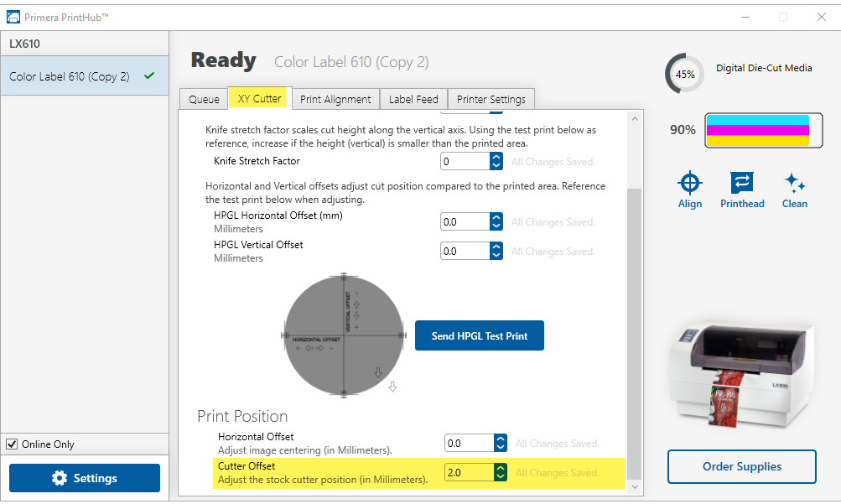The width and height of the screenshot is (841, 504).
Task: Decrease HPGL Vertical Offset value
Action: (496, 256)
